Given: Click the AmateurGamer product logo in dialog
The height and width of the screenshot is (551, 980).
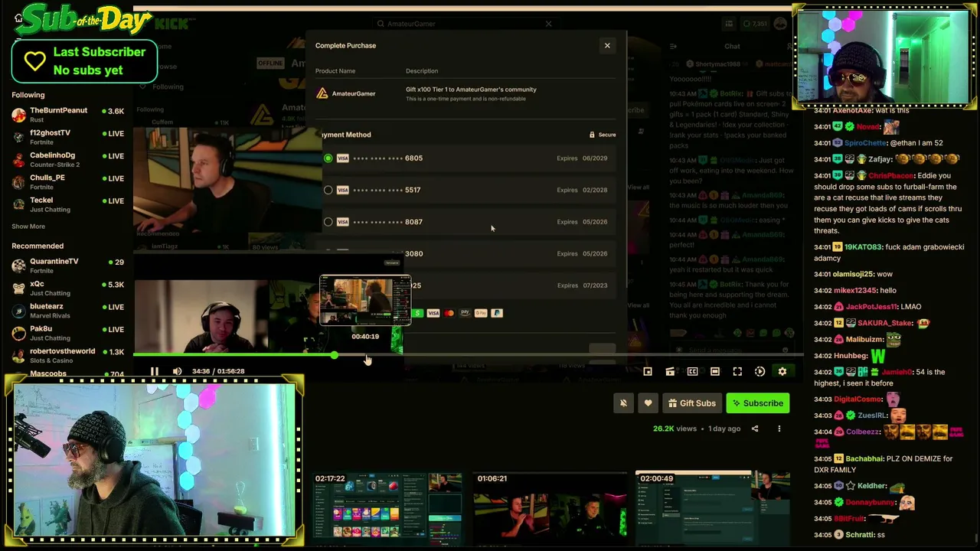Looking at the screenshot, I should [322, 93].
